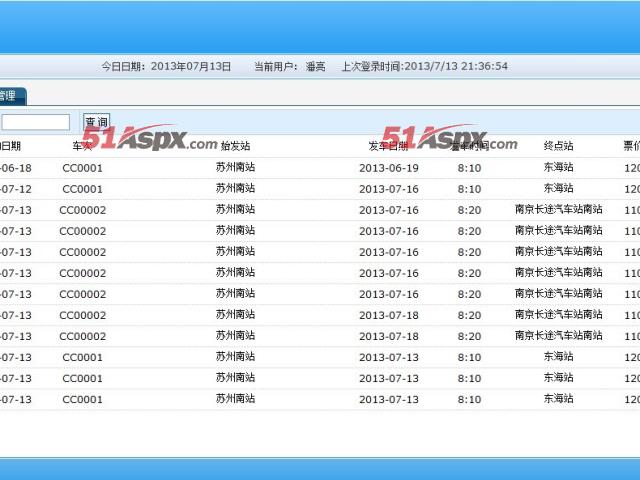Click the 终点站 column header
Image resolution: width=640 pixels, height=480 pixels.
(558, 146)
